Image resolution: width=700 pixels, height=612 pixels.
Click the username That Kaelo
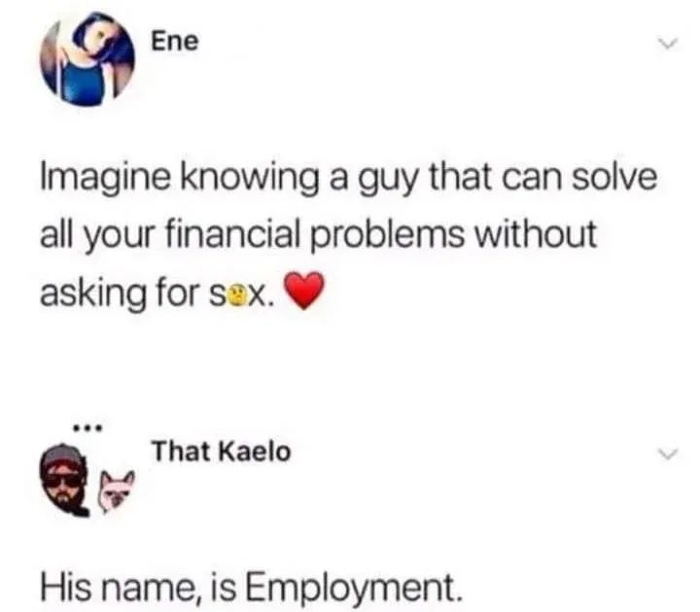(221, 452)
